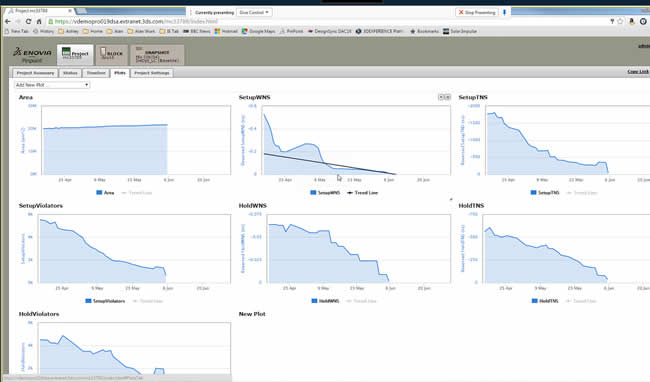Click the pin icon beside Stop Presenting

tap(504, 12)
